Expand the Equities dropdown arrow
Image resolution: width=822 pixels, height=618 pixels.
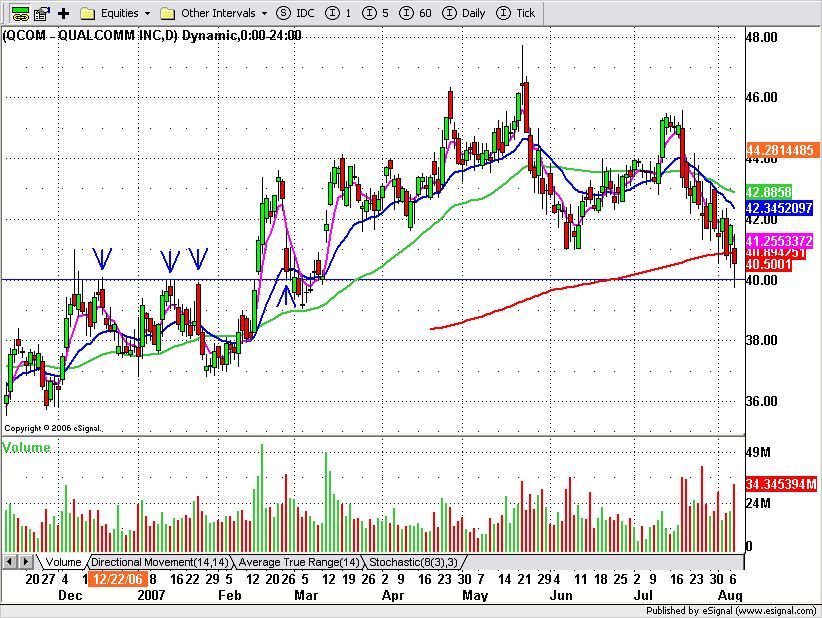click(x=147, y=13)
